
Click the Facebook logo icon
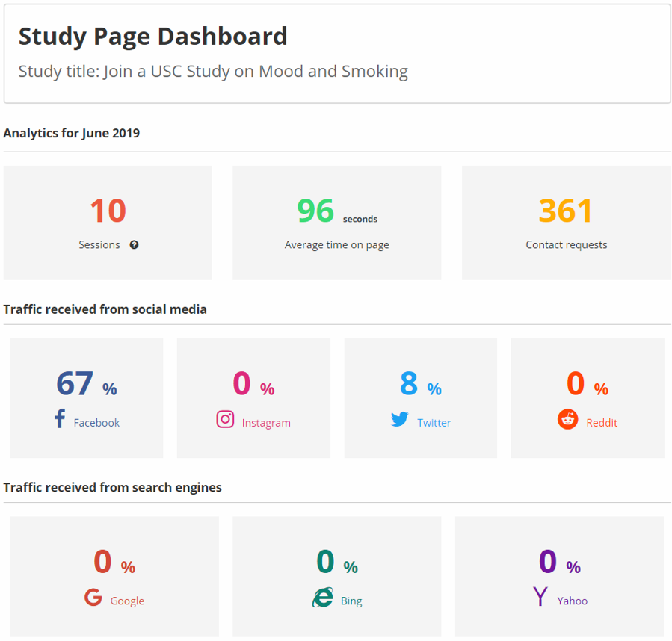click(60, 419)
